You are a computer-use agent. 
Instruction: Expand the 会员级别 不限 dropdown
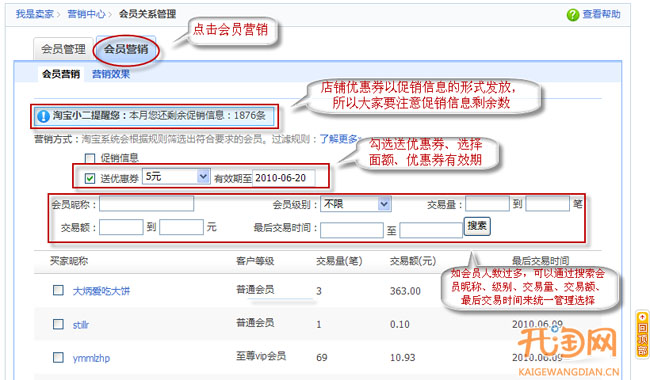click(x=355, y=204)
